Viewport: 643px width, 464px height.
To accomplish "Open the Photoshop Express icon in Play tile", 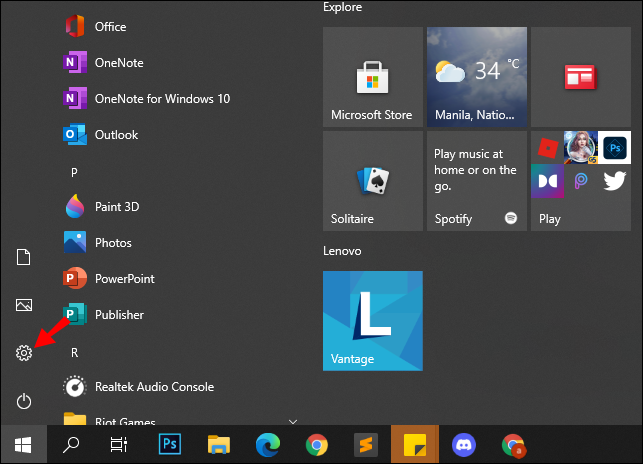I will click(x=614, y=148).
